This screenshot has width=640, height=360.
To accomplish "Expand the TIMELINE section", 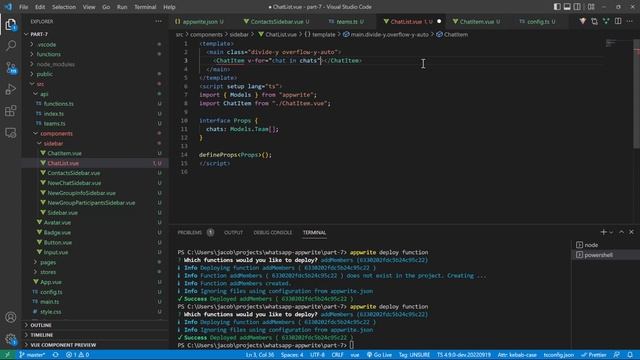I will (x=95, y=335).
